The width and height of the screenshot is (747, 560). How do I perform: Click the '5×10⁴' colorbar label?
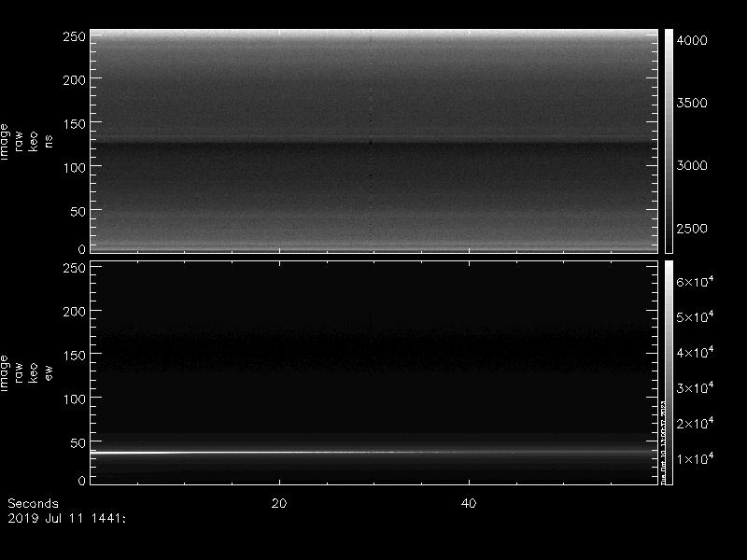click(695, 316)
